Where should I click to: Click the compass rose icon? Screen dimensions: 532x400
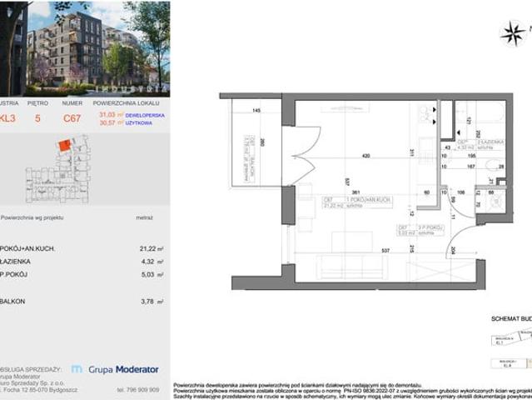[513, 33]
